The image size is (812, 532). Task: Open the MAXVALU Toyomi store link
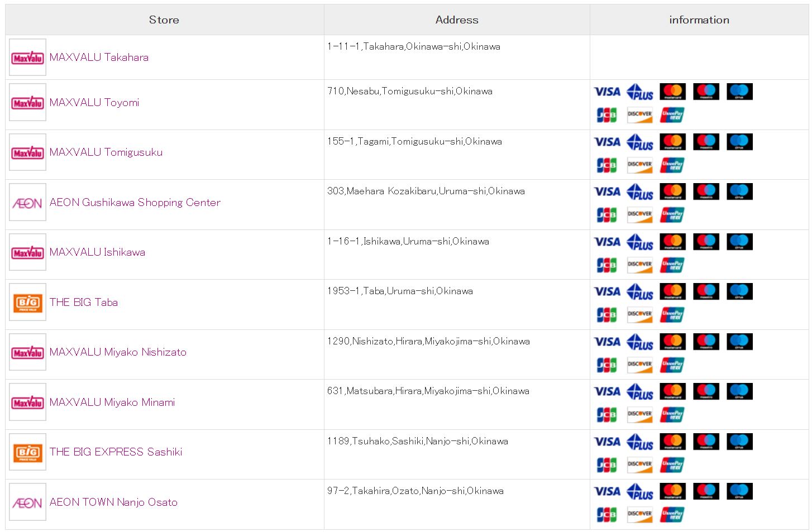(x=94, y=102)
